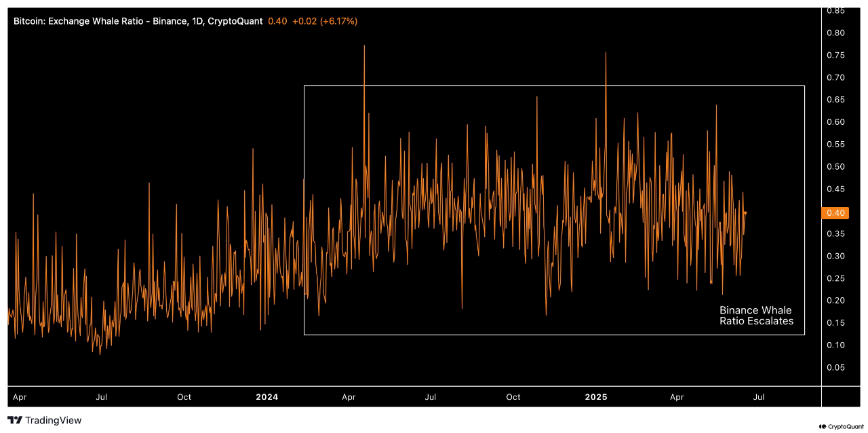Click the first Apr label before 2024 on the time axis
Screen dimensions: 868x433
click(x=20, y=397)
